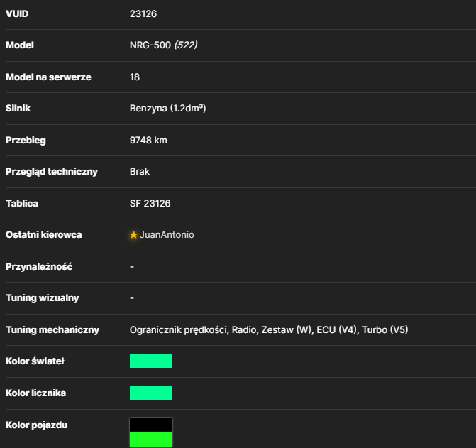Click the Przynależność label
The image size is (476, 448).
tap(39, 267)
